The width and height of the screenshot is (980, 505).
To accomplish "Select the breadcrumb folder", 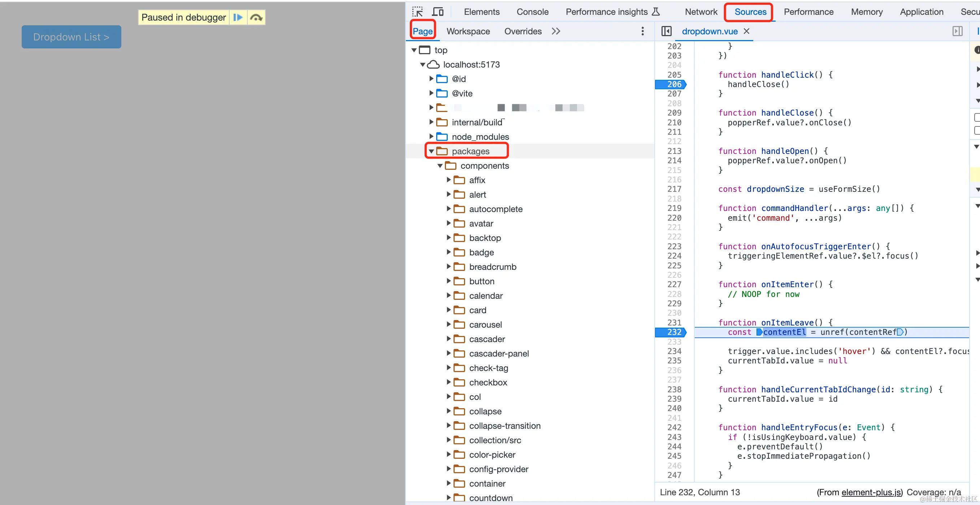I will (493, 267).
